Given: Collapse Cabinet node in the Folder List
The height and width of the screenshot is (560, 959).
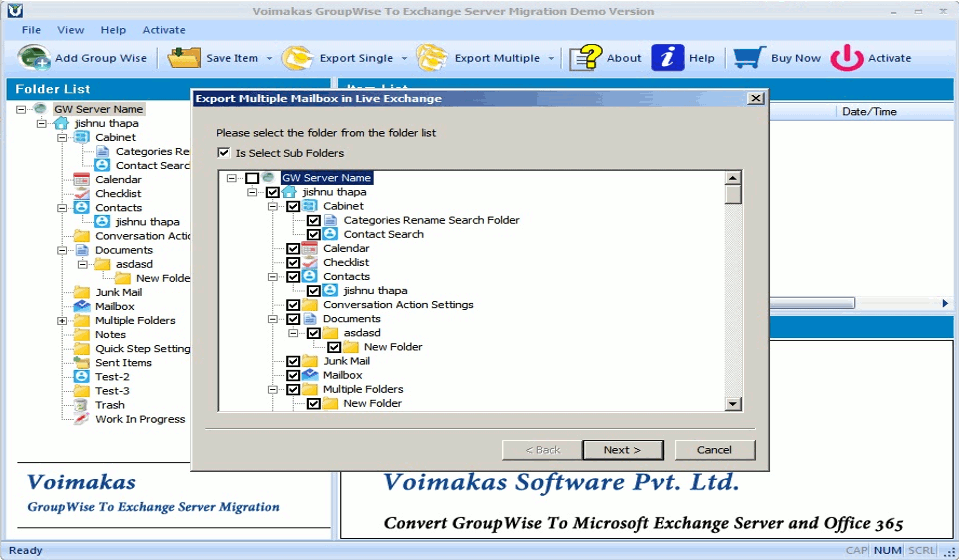Looking at the screenshot, I should tap(62, 138).
